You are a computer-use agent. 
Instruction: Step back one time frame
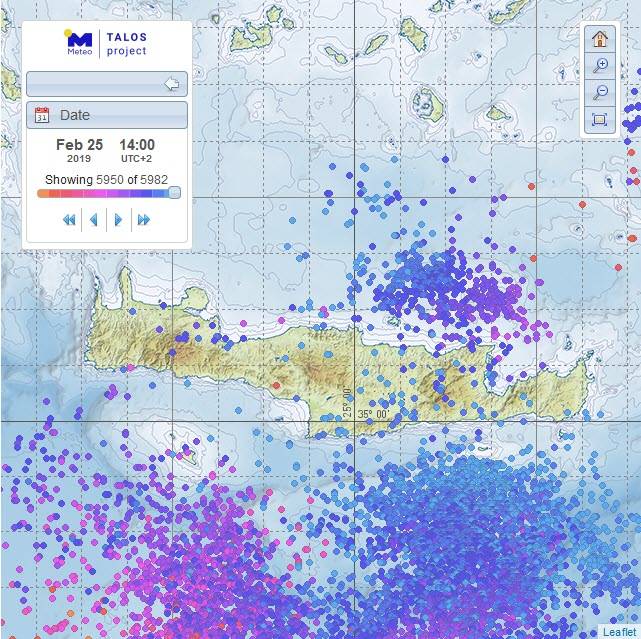(94, 219)
